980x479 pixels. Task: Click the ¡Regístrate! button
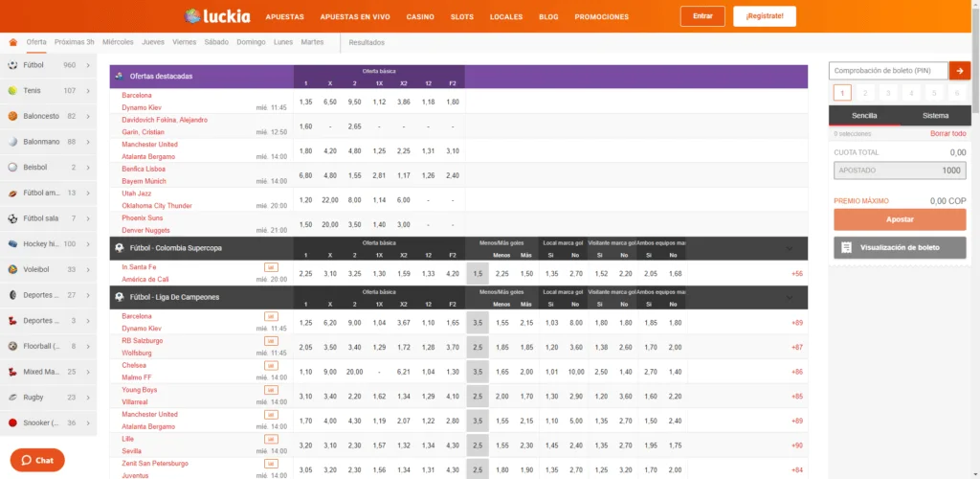point(765,16)
